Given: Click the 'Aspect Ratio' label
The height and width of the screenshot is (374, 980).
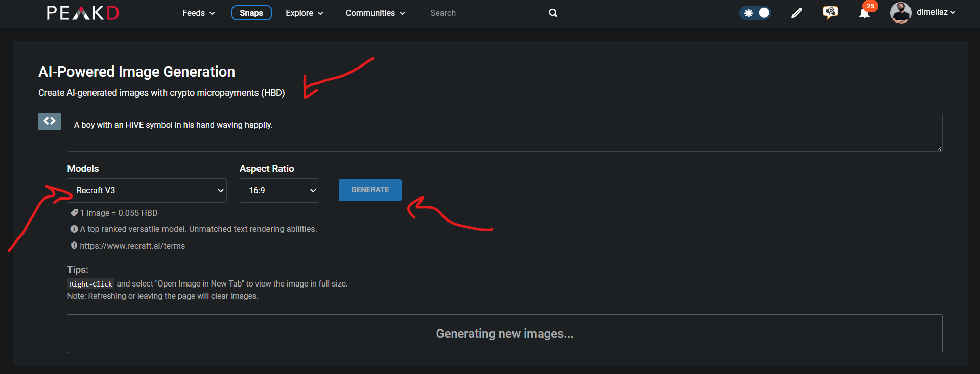Looking at the screenshot, I should click(267, 169).
